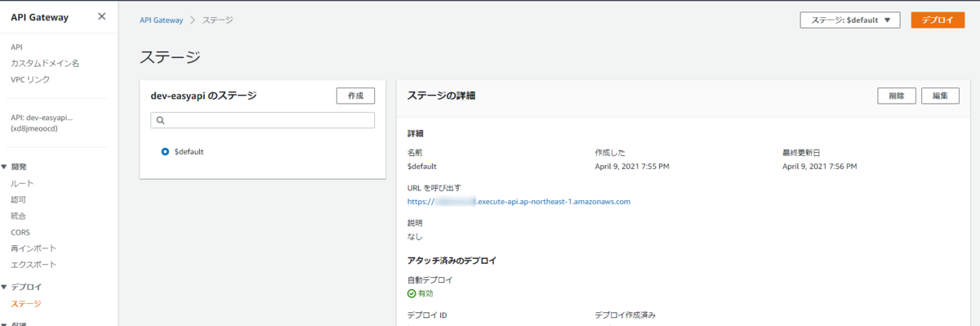Image resolution: width=980 pixels, height=326 pixels.
Task: Collapse the 開発 section in sidebar
Action: [4, 167]
